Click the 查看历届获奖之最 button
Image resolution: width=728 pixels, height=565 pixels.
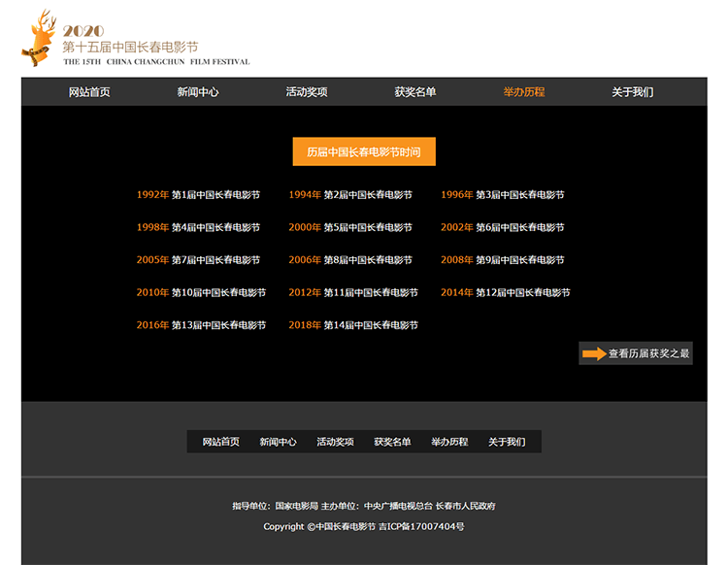(x=636, y=353)
